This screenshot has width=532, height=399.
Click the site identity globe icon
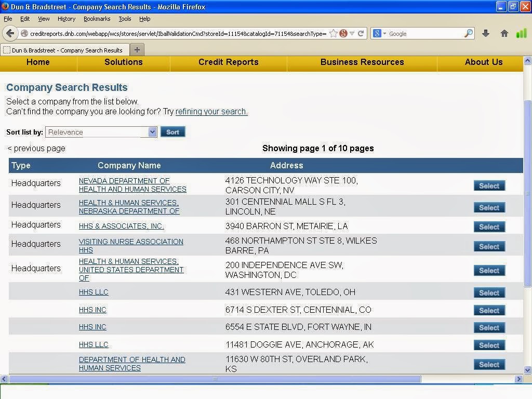tap(24, 33)
